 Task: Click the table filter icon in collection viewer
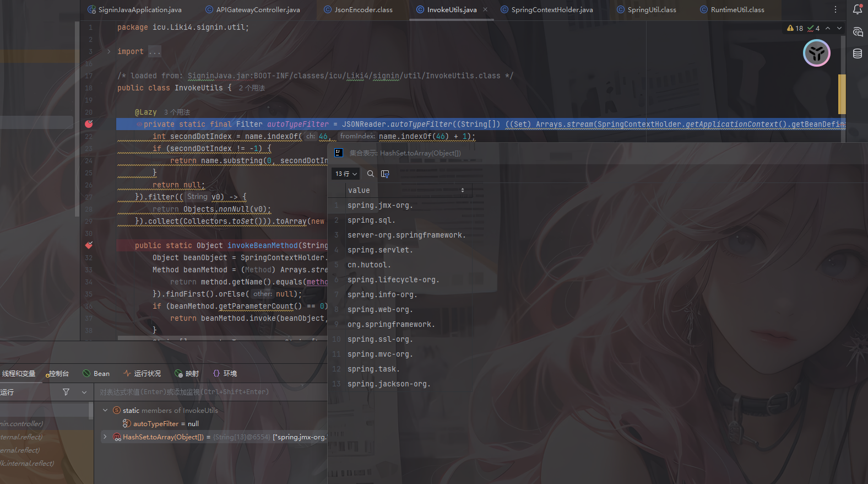[385, 174]
